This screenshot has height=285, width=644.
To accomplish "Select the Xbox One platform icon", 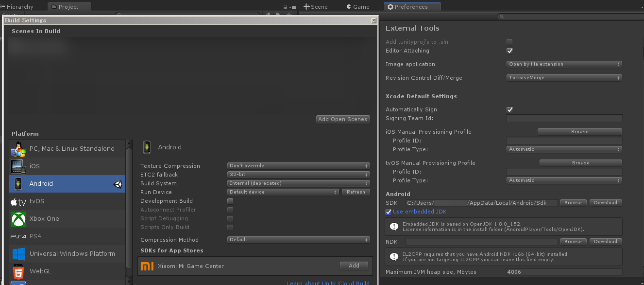I will click(x=18, y=218).
